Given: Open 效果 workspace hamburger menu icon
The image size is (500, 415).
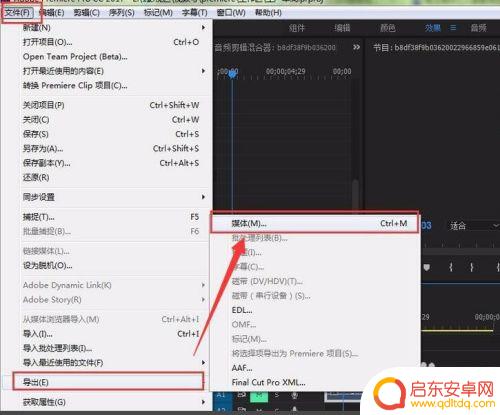Looking at the screenshot, I should (453, 28).
